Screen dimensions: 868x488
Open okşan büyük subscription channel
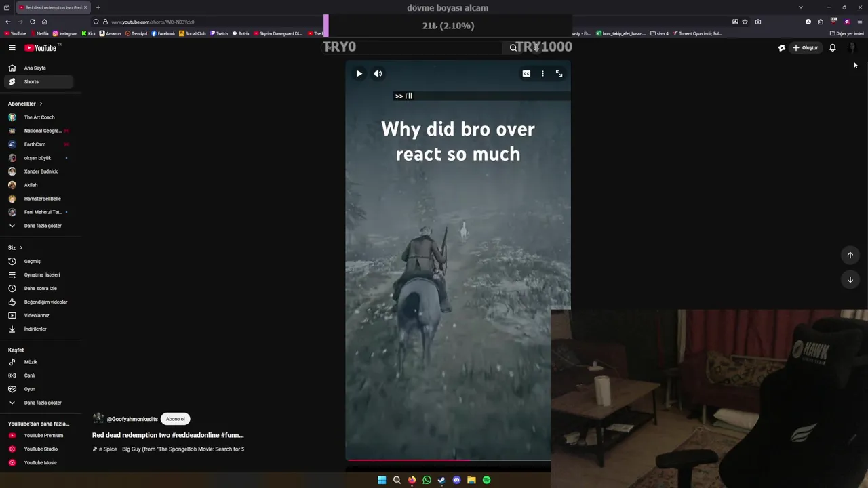pyautogui.click(x=39, y=158)
